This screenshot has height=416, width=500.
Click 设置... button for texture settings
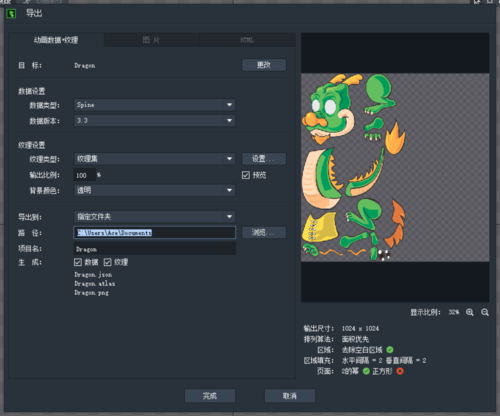point(264,159)
